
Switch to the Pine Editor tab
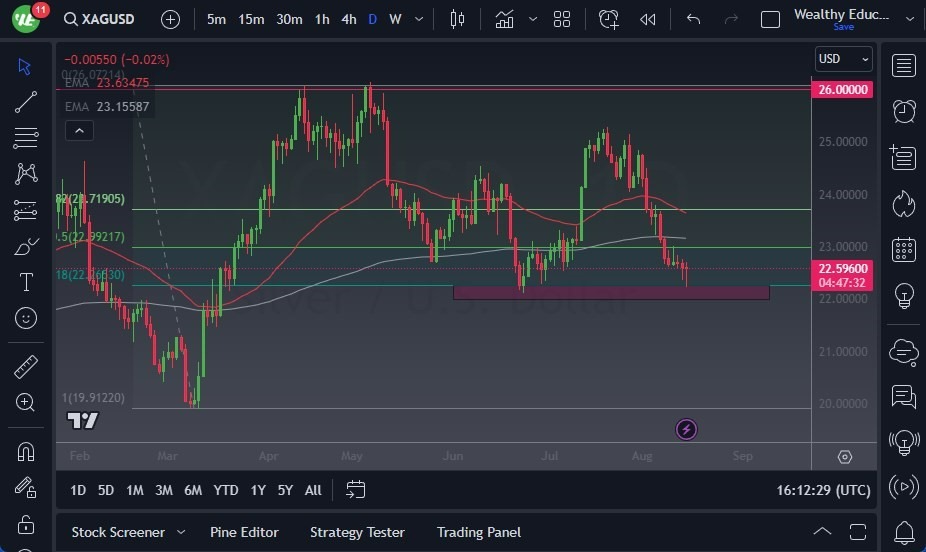[x=244, y=532]
